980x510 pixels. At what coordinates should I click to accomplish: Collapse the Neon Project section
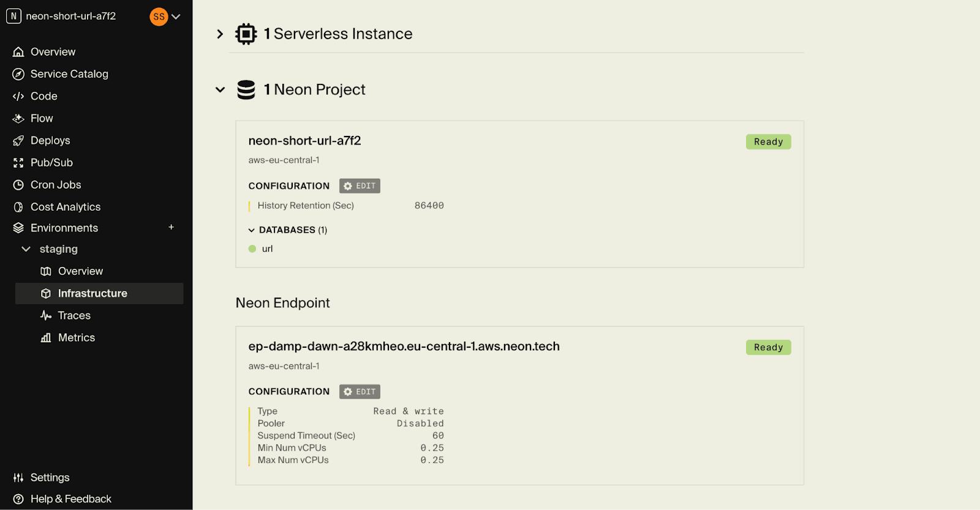(x=220, y=90)
